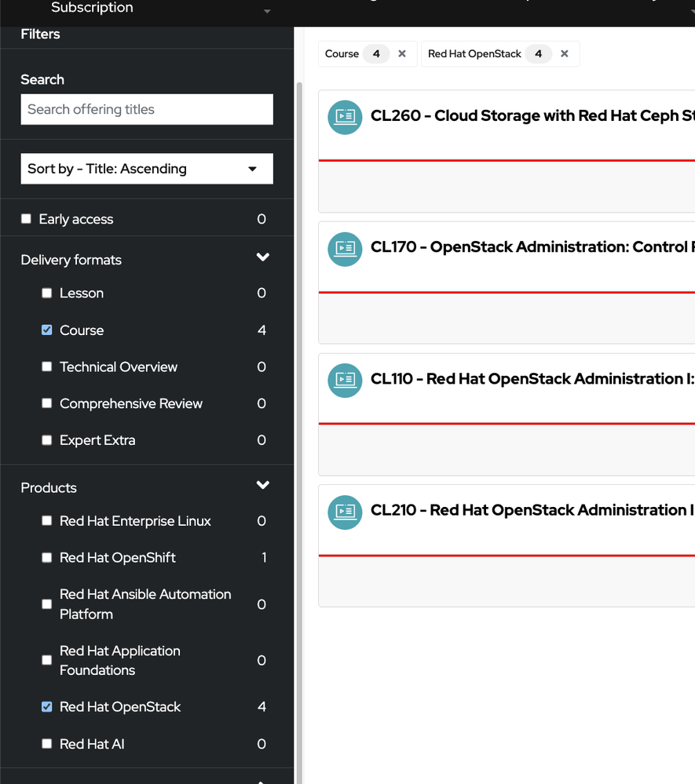Screen dimensions: 695x784
Task: Open CL110 Red Hat OpenStack Administration I
Action: coord(532,379)
